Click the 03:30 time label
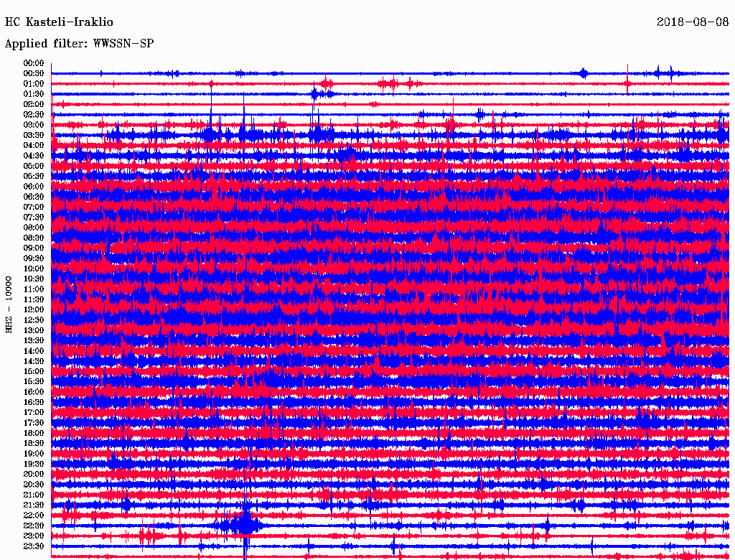This screenshot has width=735, height=560. pyautogui.click(x=34, y=135)
